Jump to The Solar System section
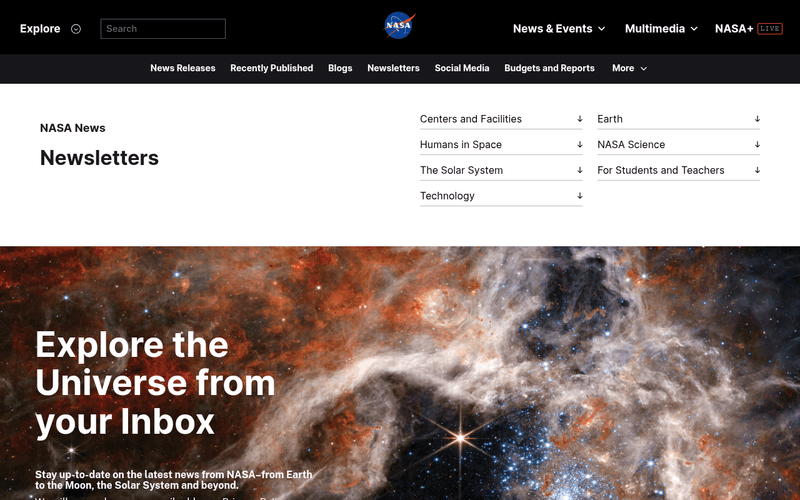Viewport: 800px width, 500px height. click(501, 170)
